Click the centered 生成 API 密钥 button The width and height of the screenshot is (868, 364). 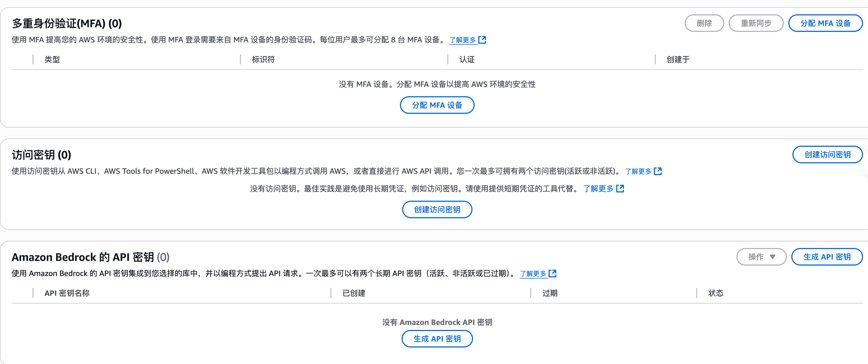point(437,339)
